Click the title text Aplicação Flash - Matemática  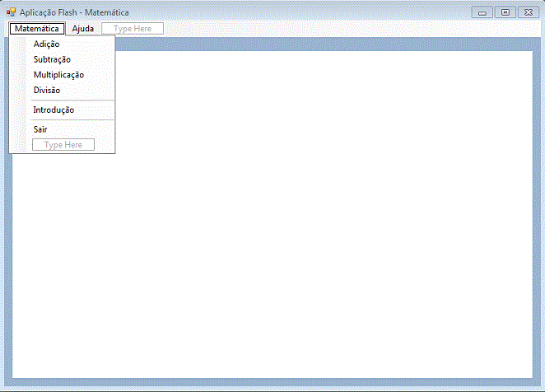pyautogui.click(x=74, y=12)
